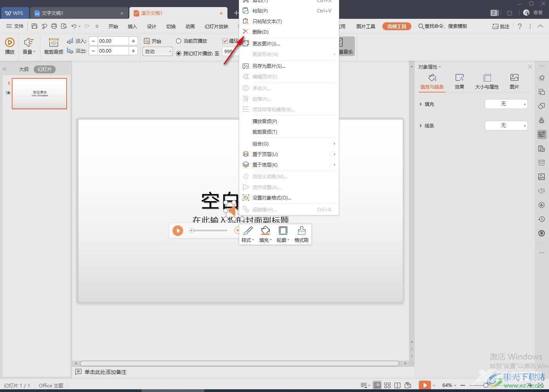Close the 对象属性 object properties panel
Image resolution: width=549 pixels, height=392 pixels.
click(530, 67)
